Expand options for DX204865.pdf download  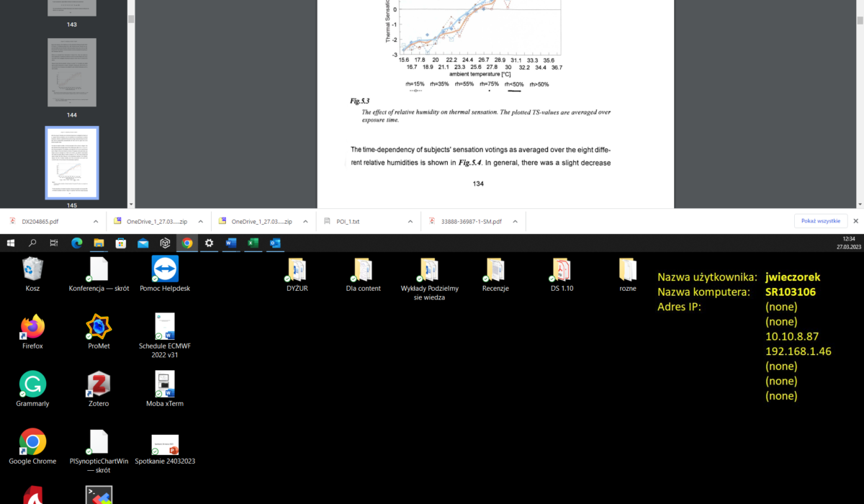point(96,222)
